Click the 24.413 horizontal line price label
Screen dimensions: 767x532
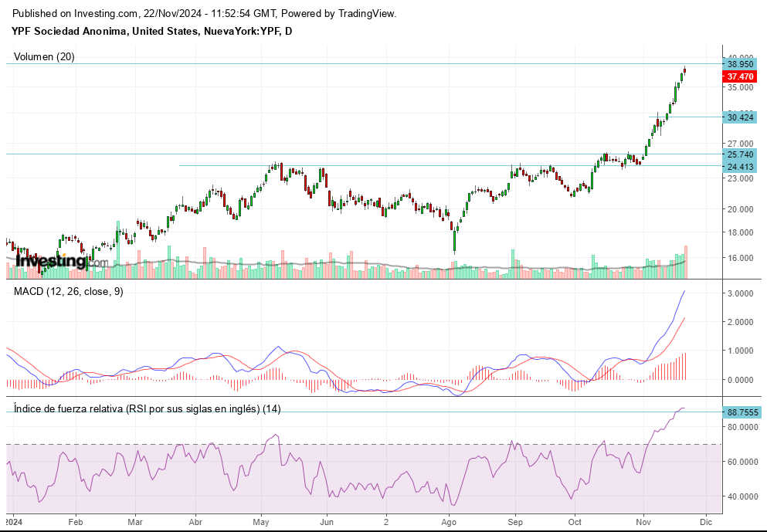point(740,167)
